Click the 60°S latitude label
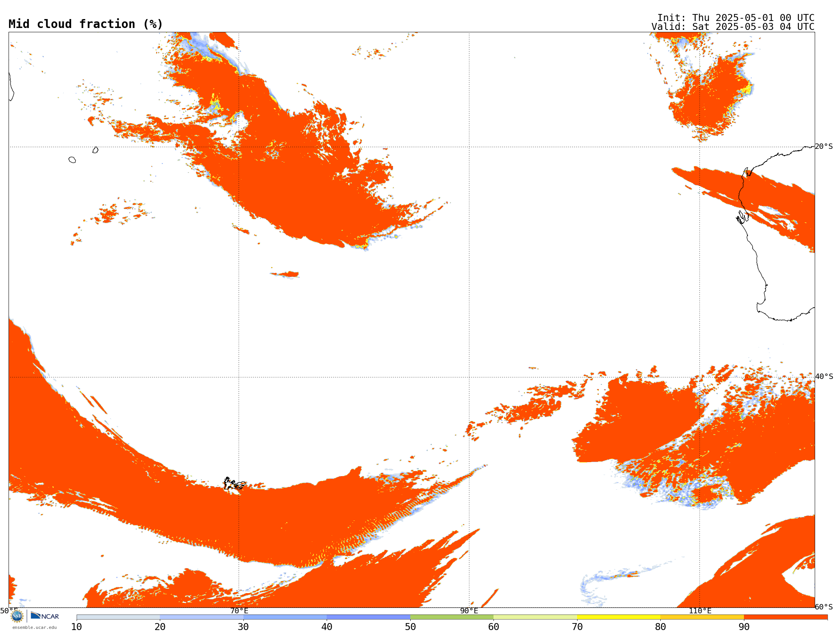This screenshot has width=840, height=632. pos(824,607)
